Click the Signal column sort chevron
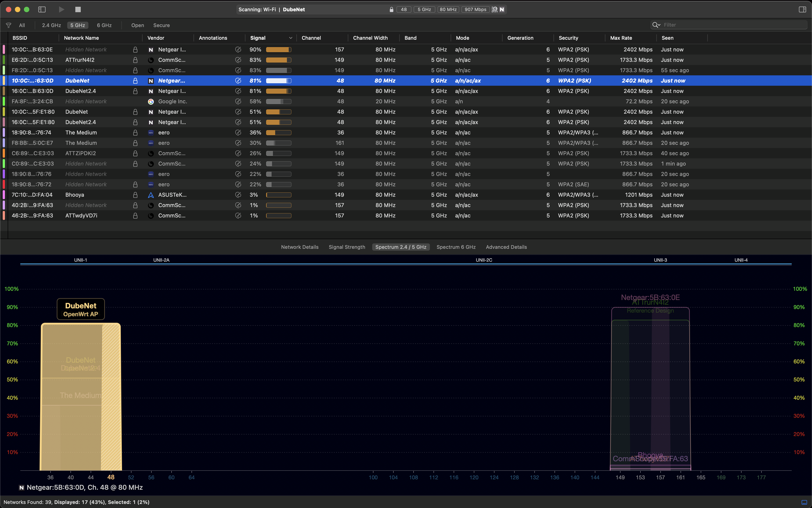 click(290, 38)
